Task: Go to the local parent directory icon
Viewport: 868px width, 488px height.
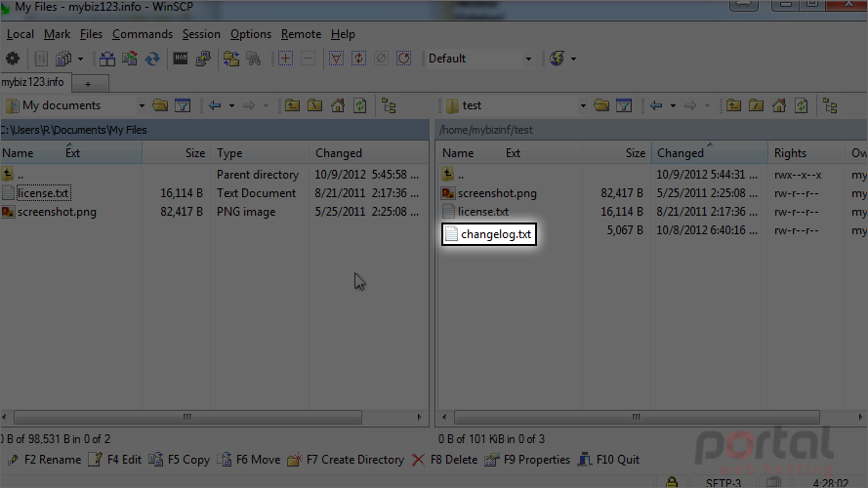Action: point(292,105)
